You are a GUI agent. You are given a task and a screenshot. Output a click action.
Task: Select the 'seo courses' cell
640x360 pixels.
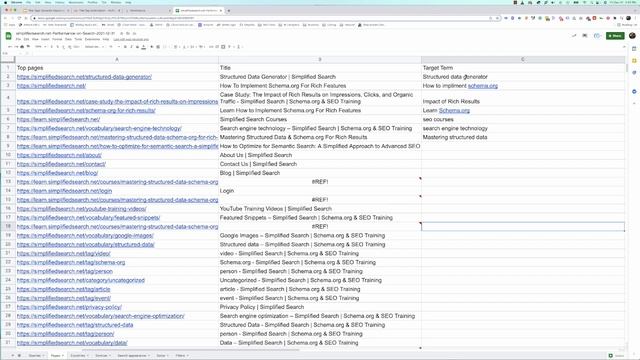[x=522, y=119]
